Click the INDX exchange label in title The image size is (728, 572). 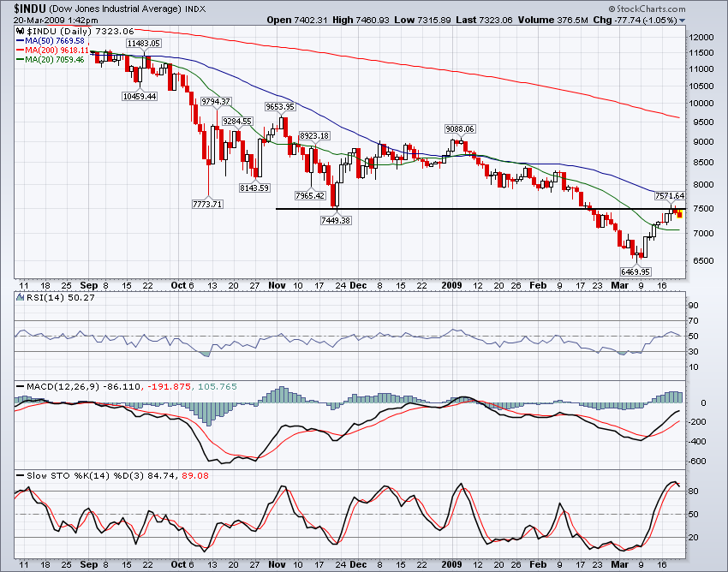[x=195, y=9]
